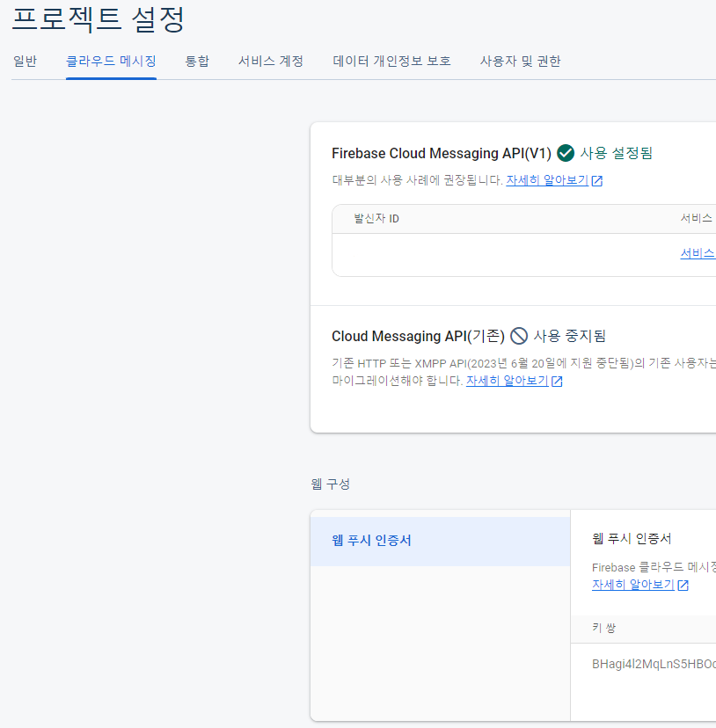This screenshot has height=728, width=716.
Task: Click external link icon after 마이그레이션해야 합니다 link
Action: pos(557,382)
